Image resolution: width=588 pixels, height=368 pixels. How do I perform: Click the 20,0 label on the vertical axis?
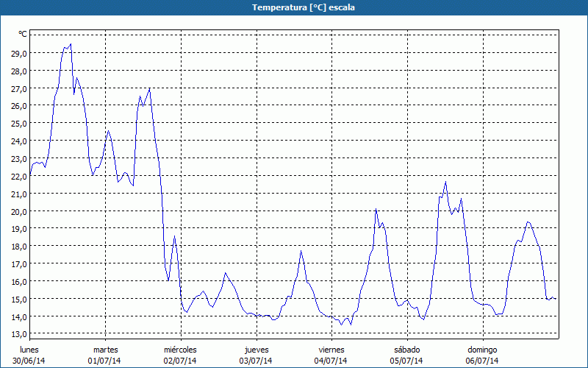tap(18, 211)
